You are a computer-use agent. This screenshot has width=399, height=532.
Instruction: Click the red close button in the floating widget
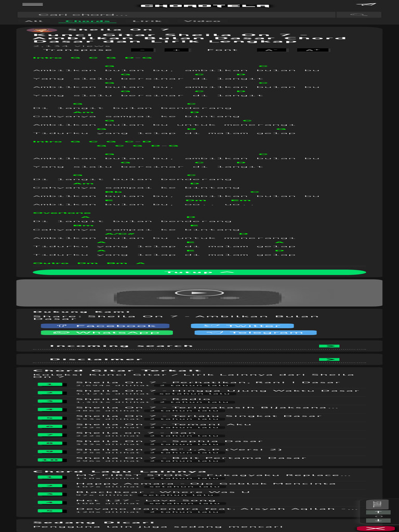376,528
